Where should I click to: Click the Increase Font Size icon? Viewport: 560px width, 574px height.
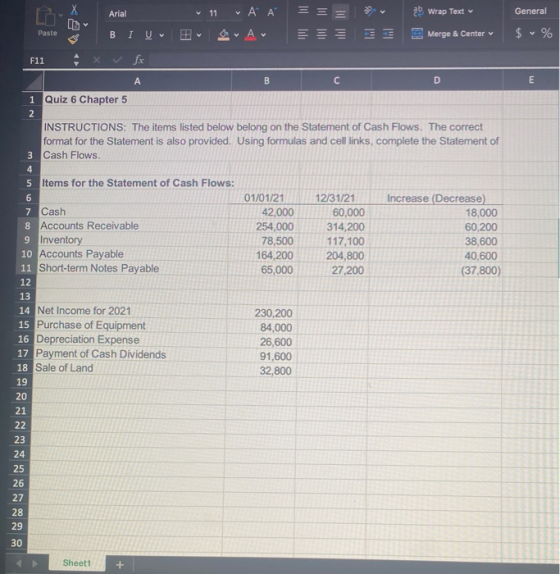tap(252, 12)
